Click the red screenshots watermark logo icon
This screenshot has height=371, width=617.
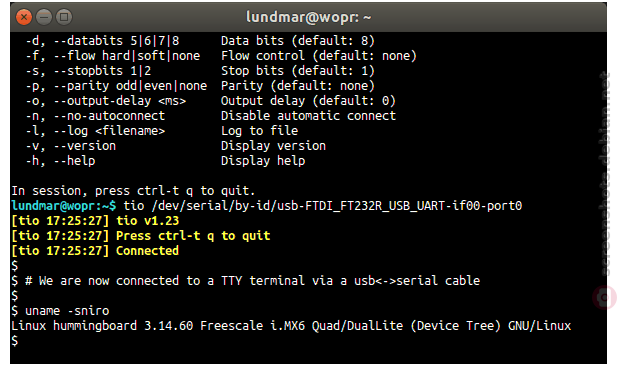[605, 297]
